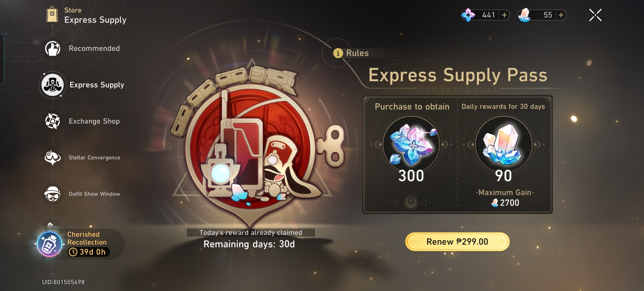644x291 pixels.
Task: Click the Cherished Recollection bottle icon
Action: (50, 244)
